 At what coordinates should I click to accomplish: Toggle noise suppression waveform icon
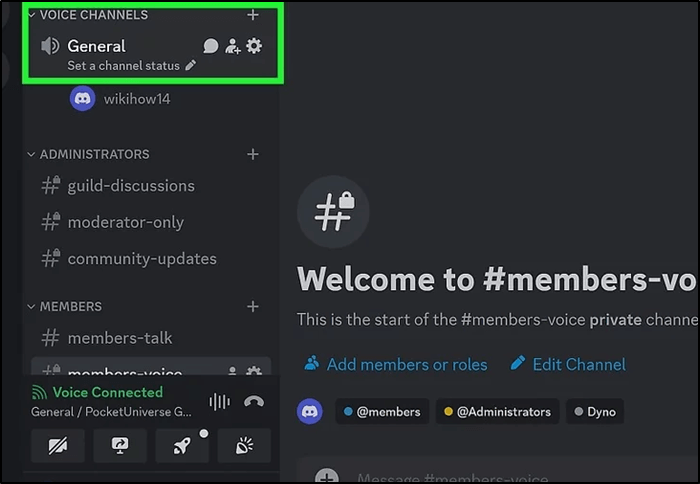pos(220,402)
